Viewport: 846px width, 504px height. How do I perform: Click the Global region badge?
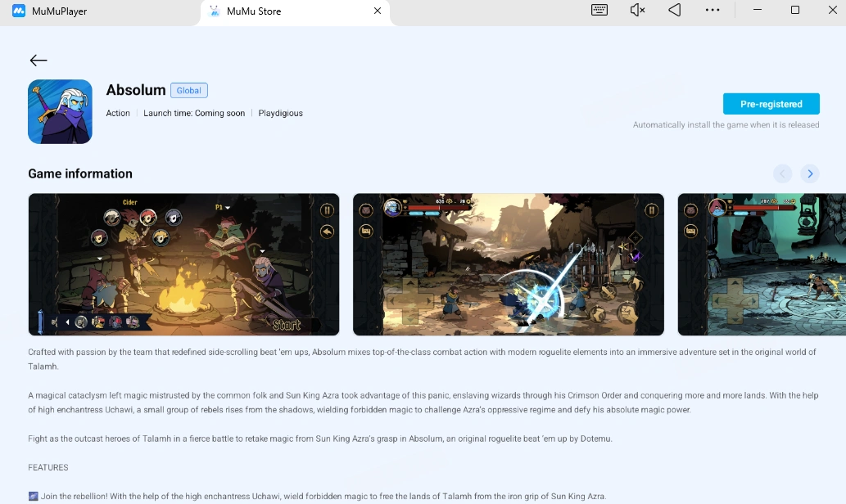point(189,91)
